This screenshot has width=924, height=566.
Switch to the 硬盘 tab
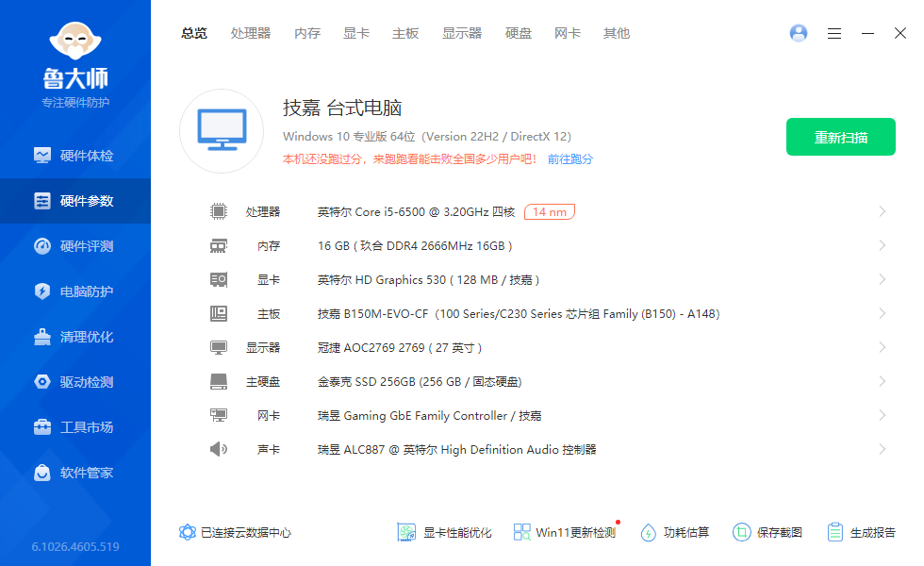(518, 34)
